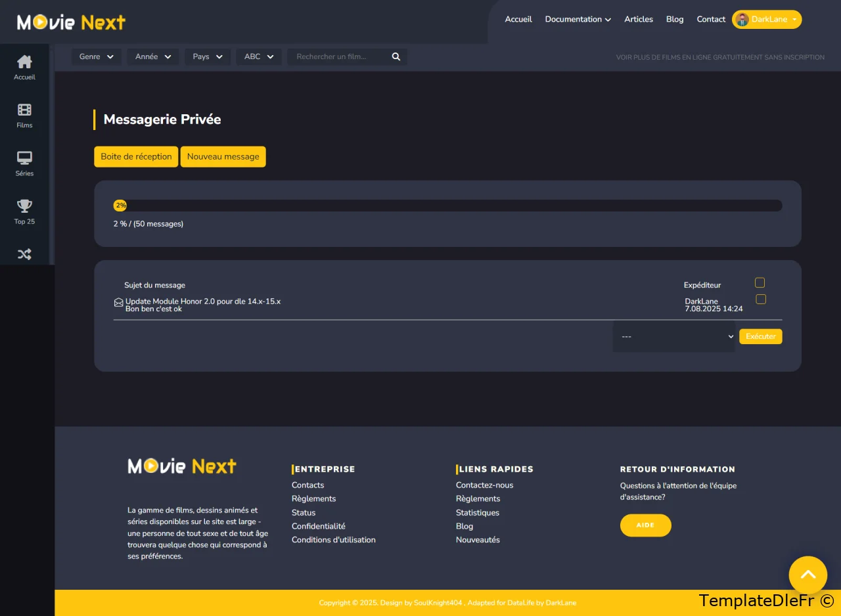Expand the Genre filter dropdown
This screenshot has height=616, width=841.
coord(97,57)
